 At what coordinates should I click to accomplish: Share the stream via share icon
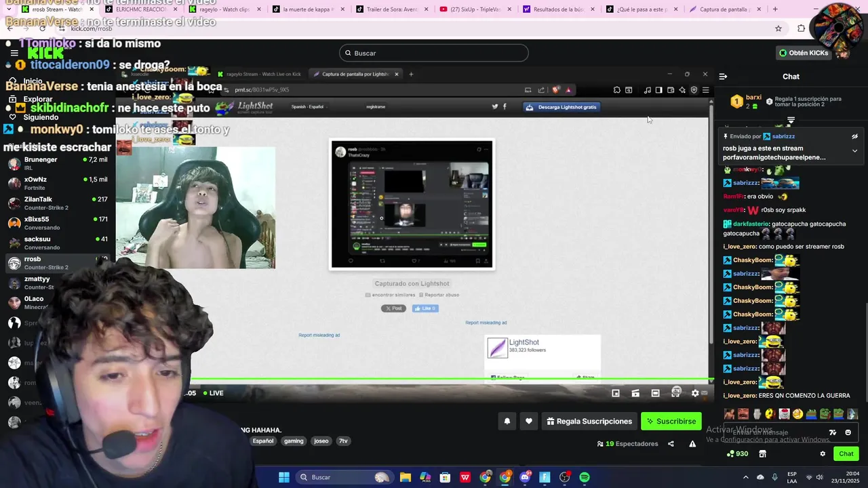pyautogui.click(x=671, y=444)
